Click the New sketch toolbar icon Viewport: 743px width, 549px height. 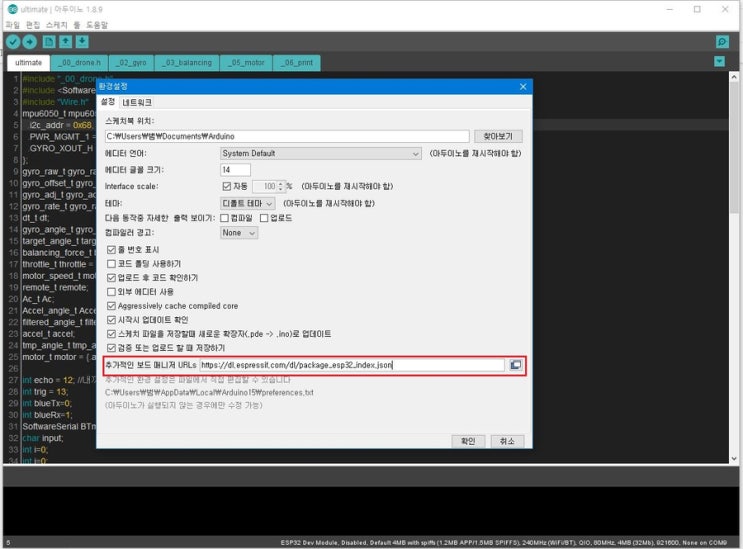point(49,42)
